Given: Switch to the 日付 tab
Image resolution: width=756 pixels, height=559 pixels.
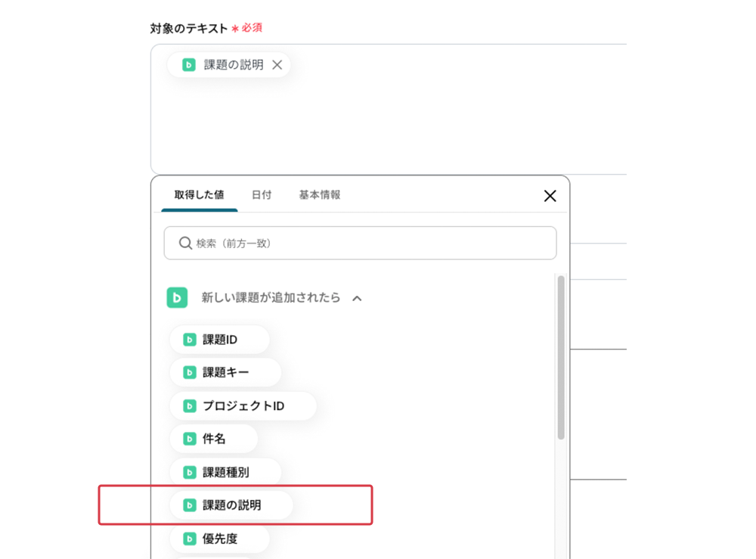Looking at the screenshot, I should [x=262, y=195].
